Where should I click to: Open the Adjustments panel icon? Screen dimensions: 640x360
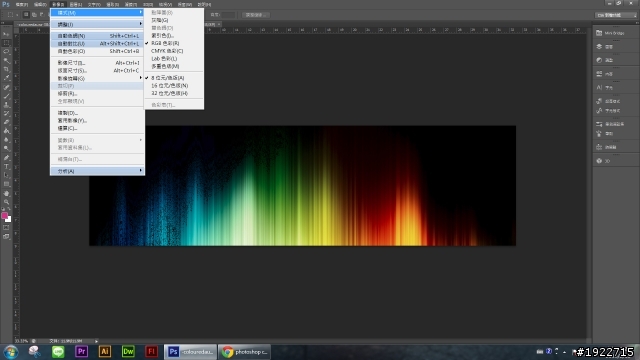[x=599, y=60]
